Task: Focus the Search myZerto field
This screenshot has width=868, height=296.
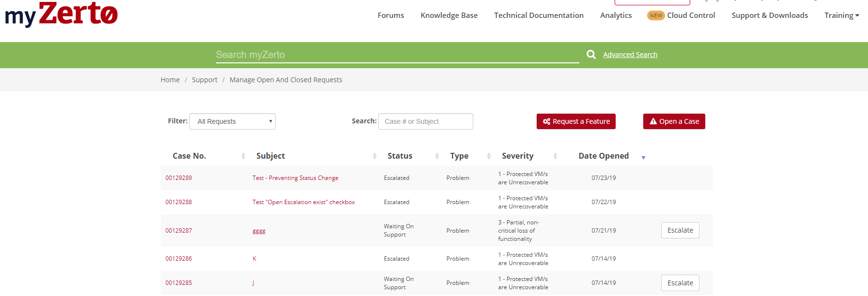Action: coord(397,55)
